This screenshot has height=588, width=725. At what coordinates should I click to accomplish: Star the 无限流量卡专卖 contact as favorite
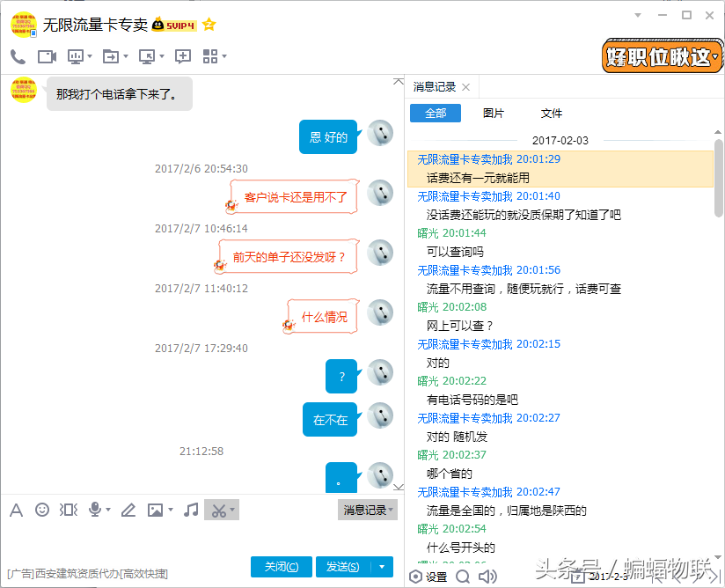[x=209, y=25]
